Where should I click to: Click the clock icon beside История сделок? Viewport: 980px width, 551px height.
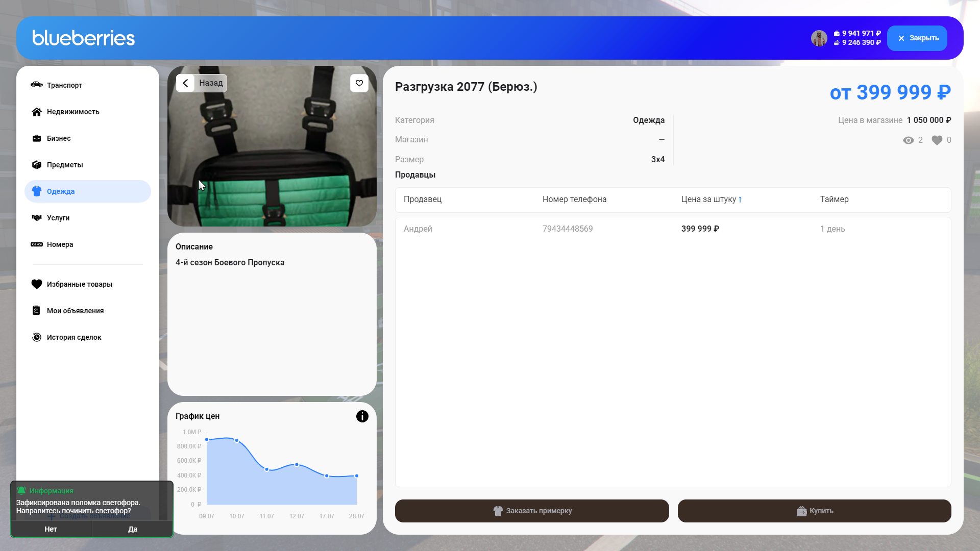click(x=37, y=337)
